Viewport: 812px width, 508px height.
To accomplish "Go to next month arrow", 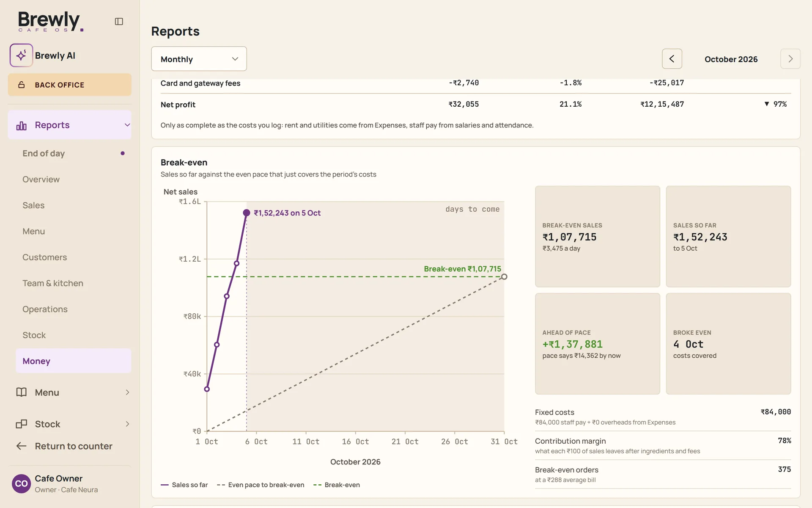I will click(790, 59).
